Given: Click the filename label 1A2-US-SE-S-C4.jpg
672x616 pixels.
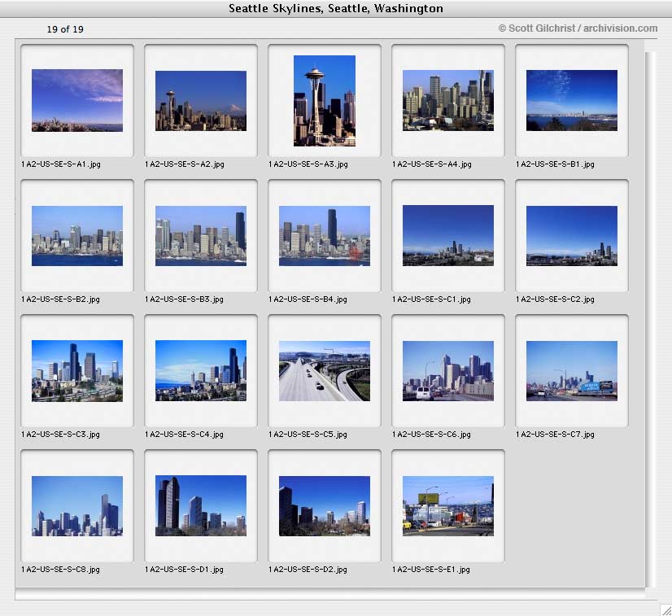Looking at the screenshot, I should tap(184, 435).
